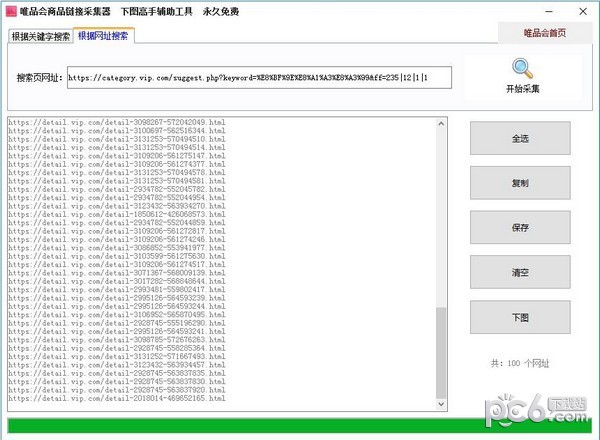Image resolution: width=600 pixels, height=440 pixels.
Task: Click the green progress bar
Action: [300, 426]
